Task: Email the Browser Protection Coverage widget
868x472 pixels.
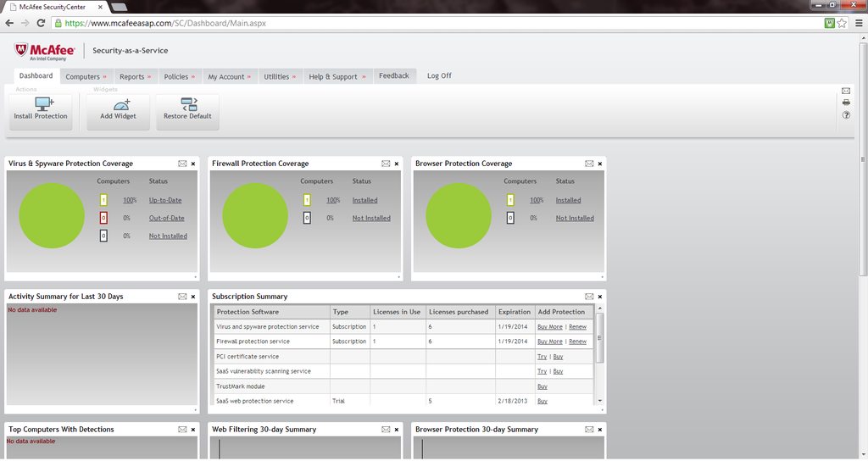Action: (589, 164)
